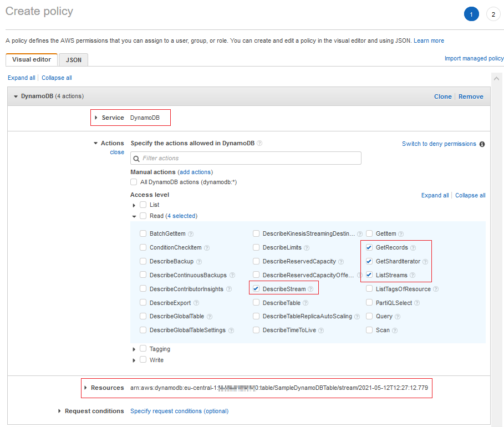This screenshot has width=504, height=427.
Task: Click step 1 indicator circle
Action: click(x=471, y=14)
